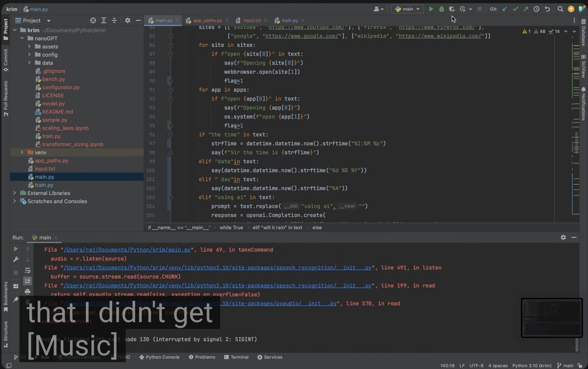The width and height of the screenshot is (588, 369).
Task: Collapse all in Project panel header
Action: point(114,20)
